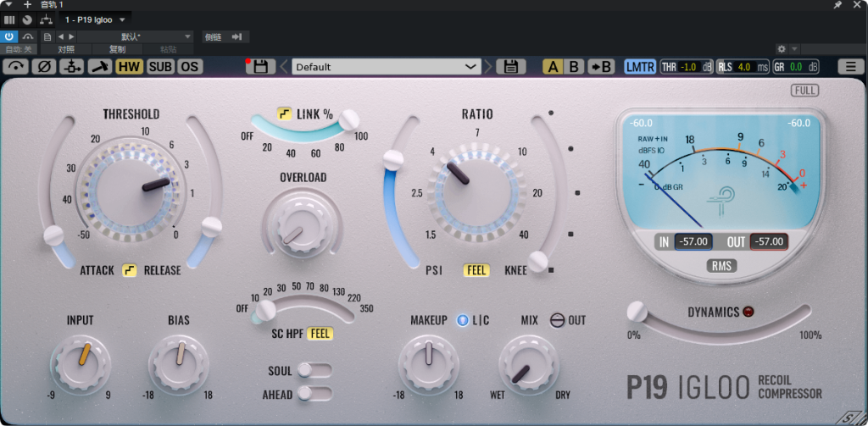Toggle the SUB button

click(x=160, y=67)
